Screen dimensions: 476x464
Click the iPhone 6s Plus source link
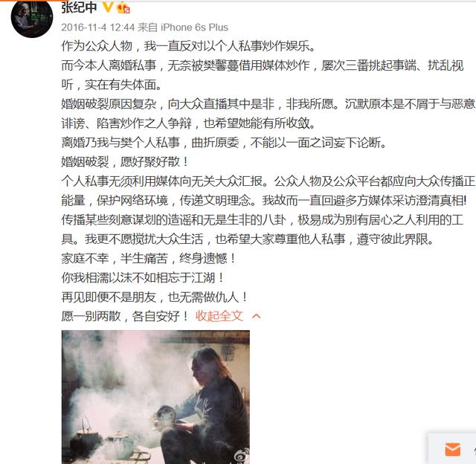tap(194, 28)
